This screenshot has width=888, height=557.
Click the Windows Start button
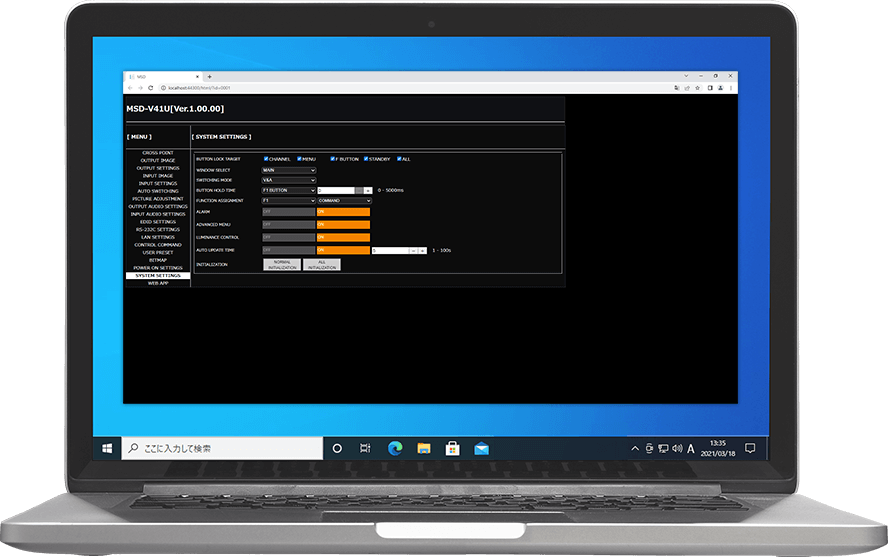[x=107, y=449]
